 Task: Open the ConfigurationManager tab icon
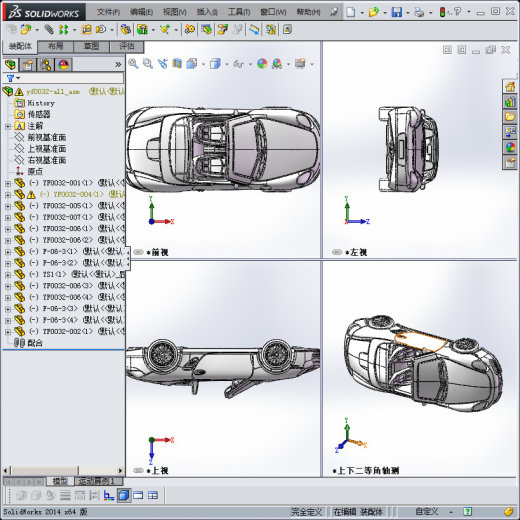point(46,64)
